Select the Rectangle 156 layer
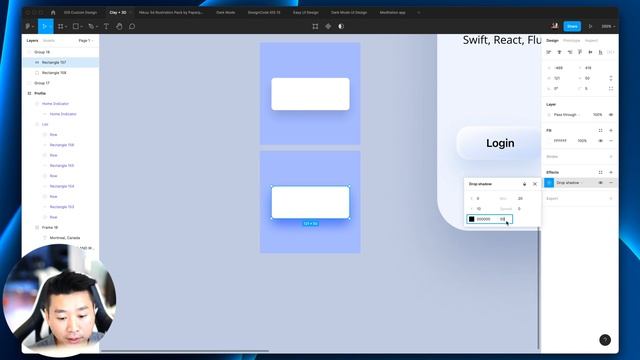The image size is (640, 360). pos(60,73)
